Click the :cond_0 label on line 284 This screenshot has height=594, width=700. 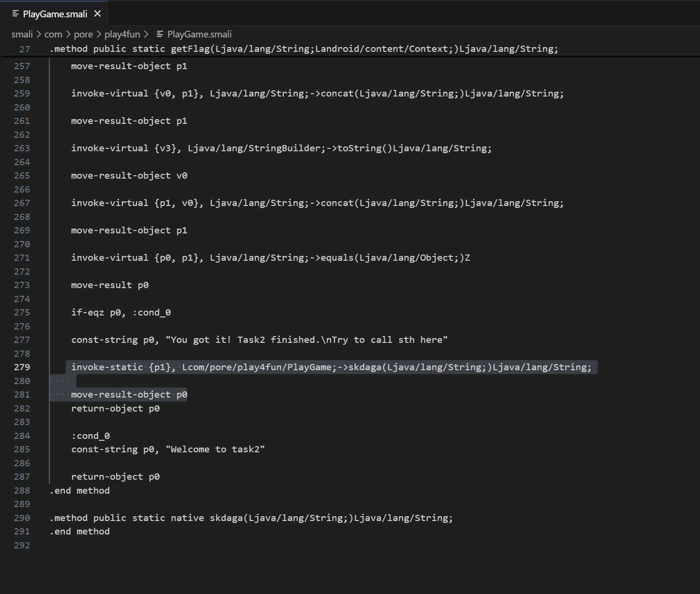pos(91,436)
